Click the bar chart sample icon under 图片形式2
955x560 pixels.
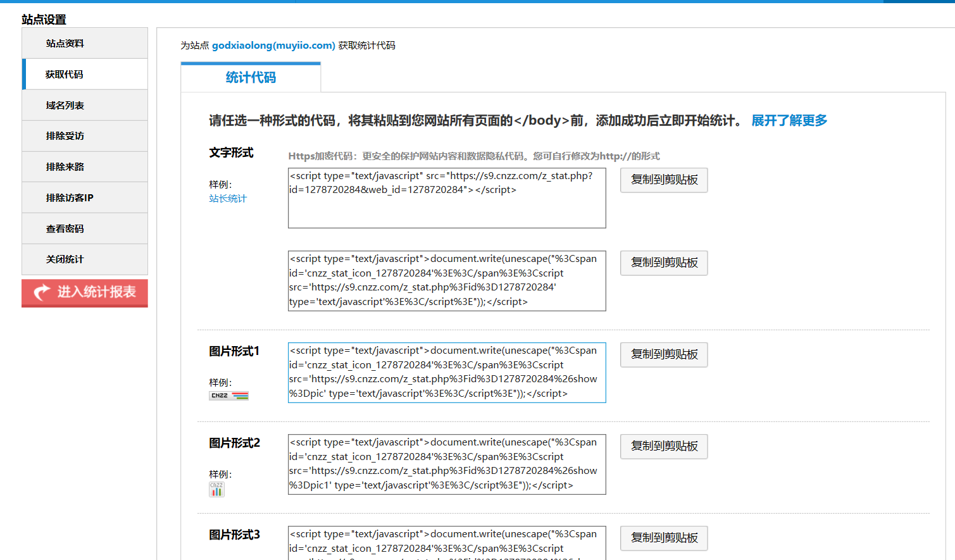point(216,489)
